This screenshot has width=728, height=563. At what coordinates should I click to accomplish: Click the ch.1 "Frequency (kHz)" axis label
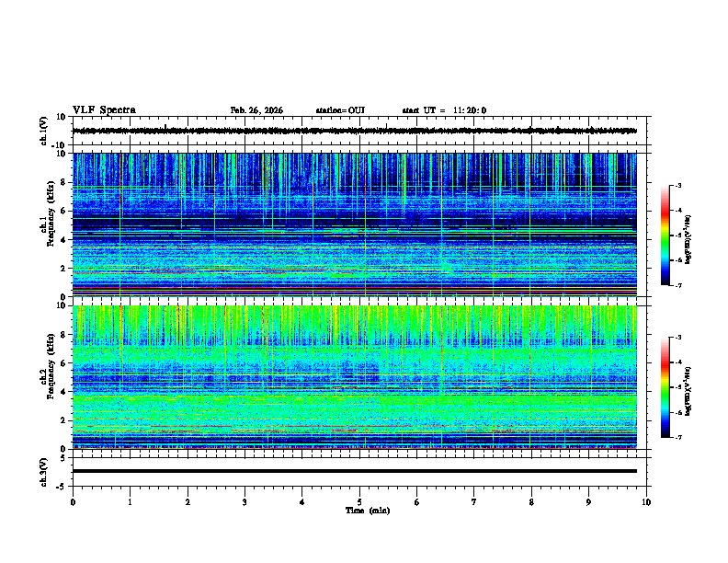click(51, 214)
